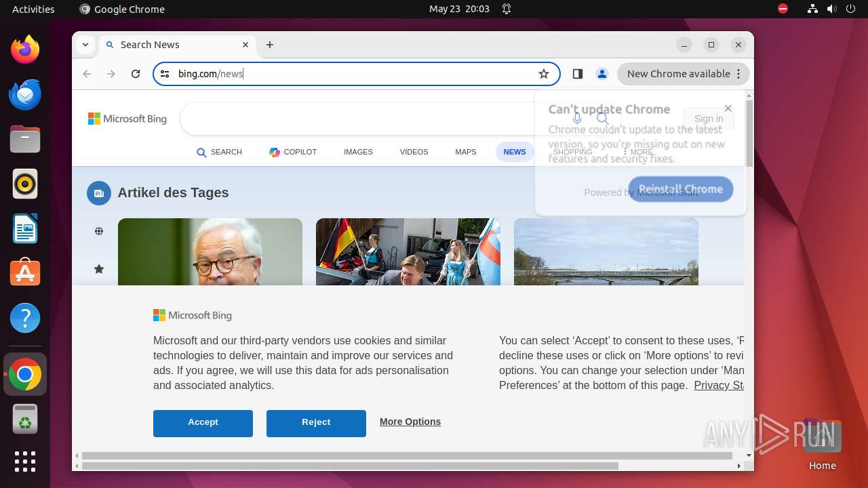Switch to VIDEOS results

pyautogui.click(x=414, y=152)
